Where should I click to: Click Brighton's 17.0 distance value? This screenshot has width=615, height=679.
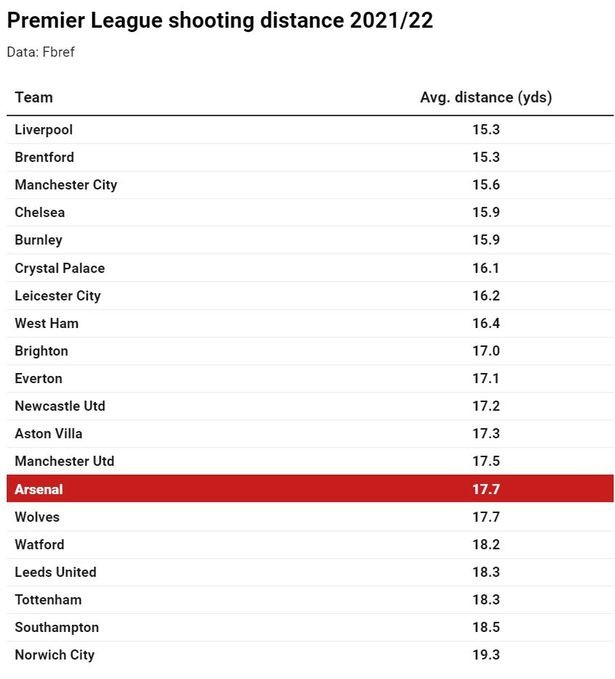(486, 351)
